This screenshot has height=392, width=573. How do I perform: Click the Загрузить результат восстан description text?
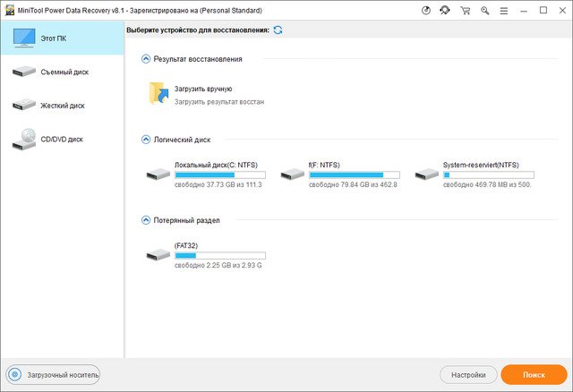[x=219, y=102]
